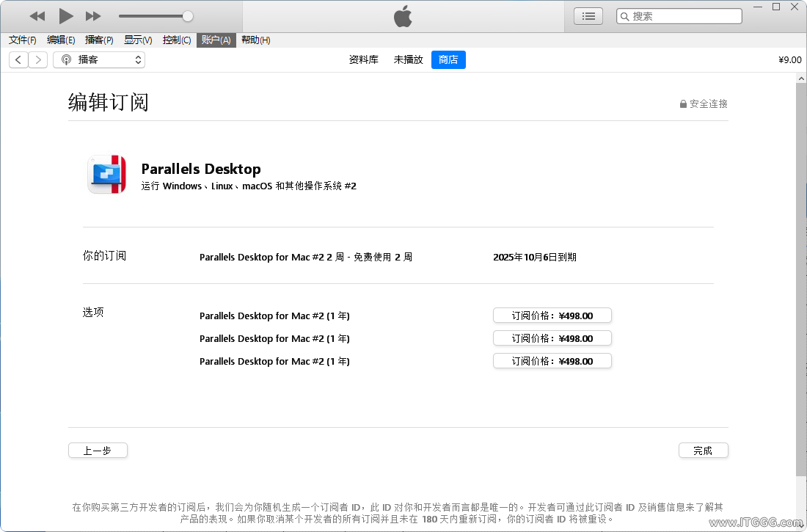The image size is (807, 532).
Task: Choose the second 订阅价格 ¥498.00 button
Action: point(552,338)
